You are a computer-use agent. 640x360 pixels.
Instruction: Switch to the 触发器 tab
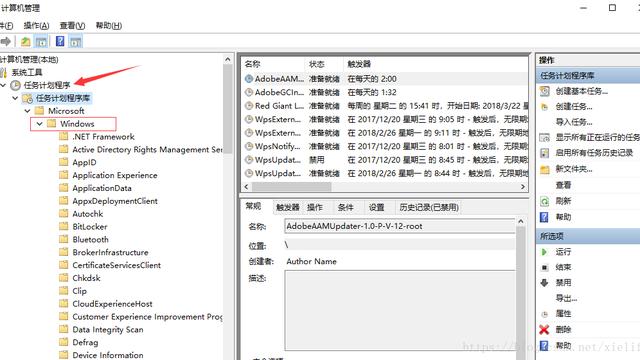tap(288, 207)
